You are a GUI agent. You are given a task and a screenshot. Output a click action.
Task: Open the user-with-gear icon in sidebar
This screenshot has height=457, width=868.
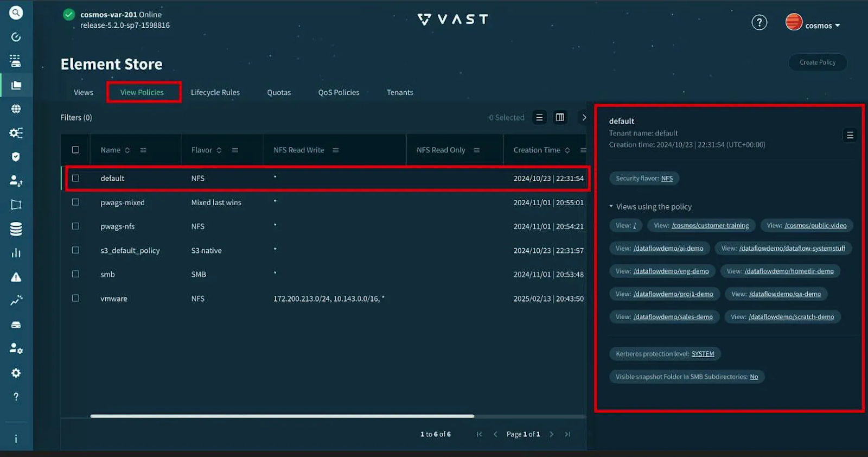(16, 348)
